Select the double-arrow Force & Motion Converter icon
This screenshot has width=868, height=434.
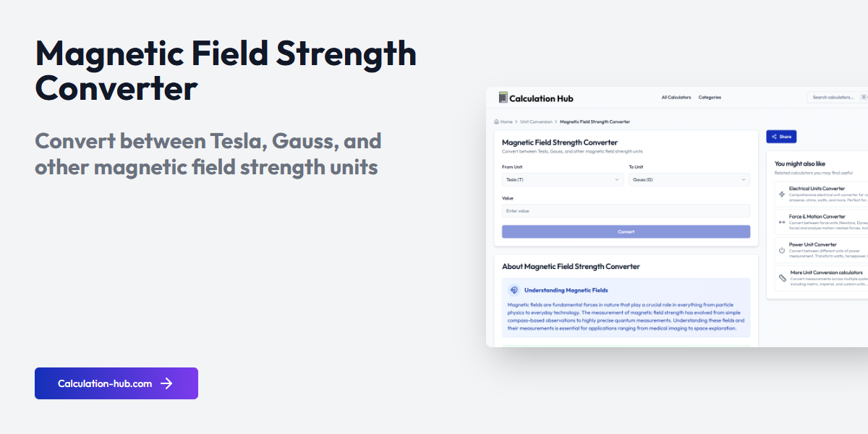pos(782,221)
